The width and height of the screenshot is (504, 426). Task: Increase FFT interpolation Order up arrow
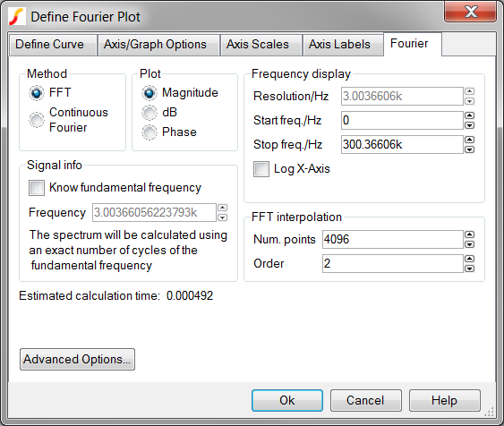470,259
